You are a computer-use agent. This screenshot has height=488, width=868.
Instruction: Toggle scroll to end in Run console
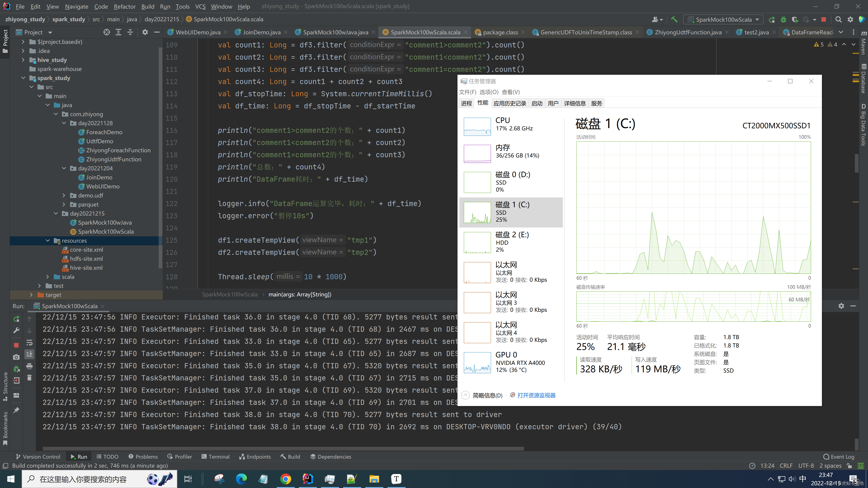point(29,354)
